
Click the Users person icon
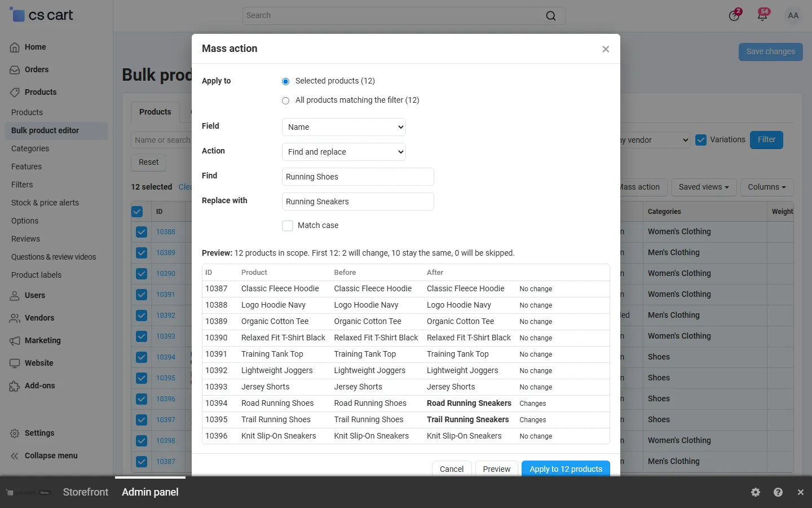pos(15,296)
